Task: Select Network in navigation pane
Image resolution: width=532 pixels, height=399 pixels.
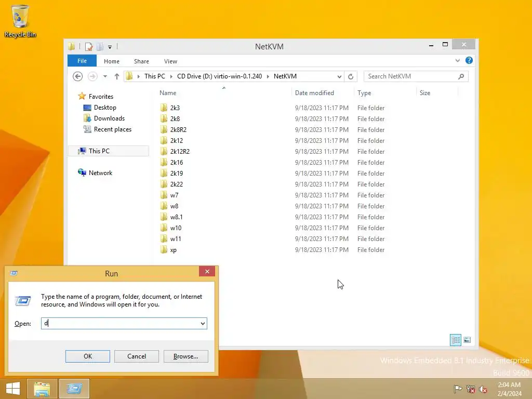Action: (100, 172)
